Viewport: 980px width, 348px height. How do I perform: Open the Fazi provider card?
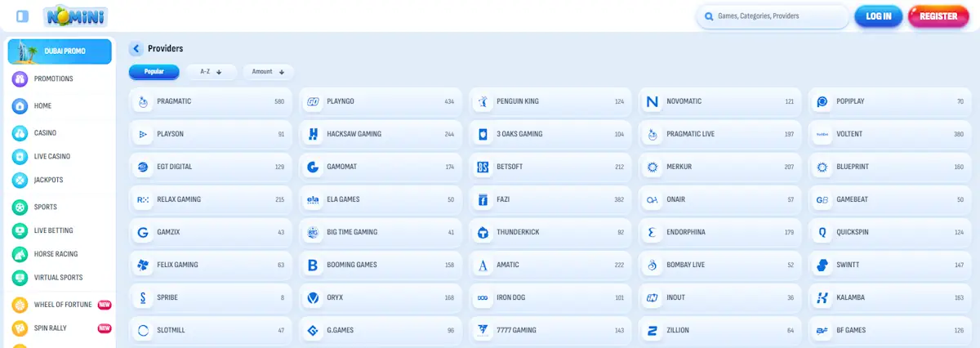550,200
